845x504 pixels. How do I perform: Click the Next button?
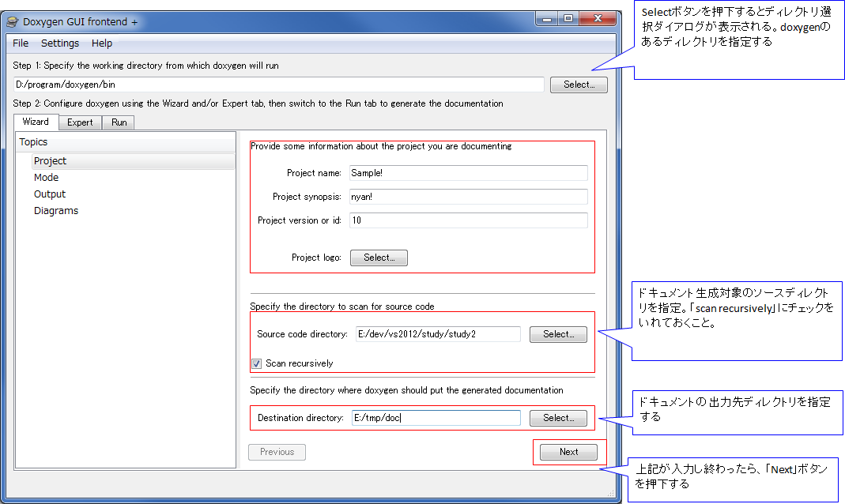pyautogui.click(x=568, y=453)
